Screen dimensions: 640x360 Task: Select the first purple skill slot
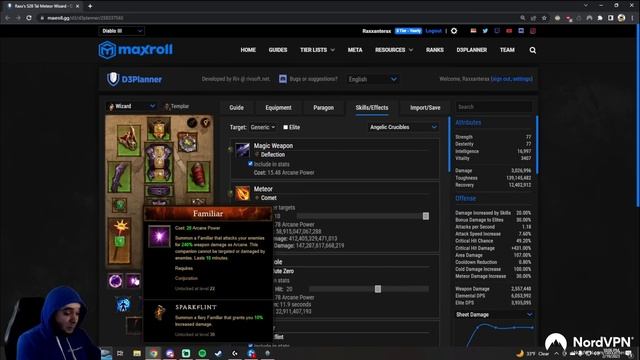tap(116, 281)
